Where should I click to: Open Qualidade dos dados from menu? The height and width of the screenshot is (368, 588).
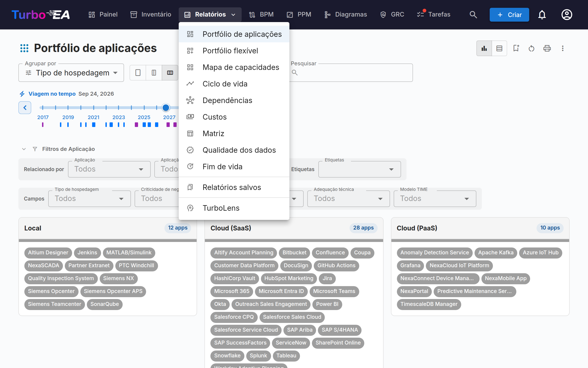pyautogui.click(x=234, y=150)
